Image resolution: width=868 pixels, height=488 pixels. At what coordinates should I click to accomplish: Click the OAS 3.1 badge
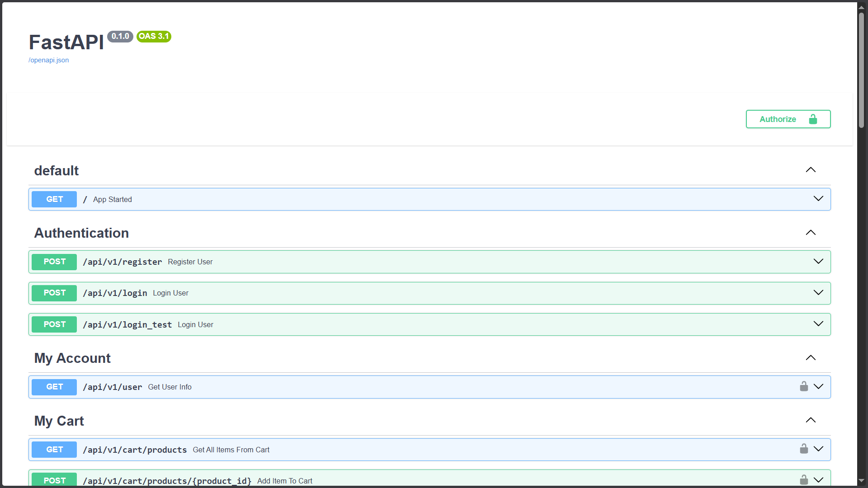pyautogui.click(x=154, y=36)
